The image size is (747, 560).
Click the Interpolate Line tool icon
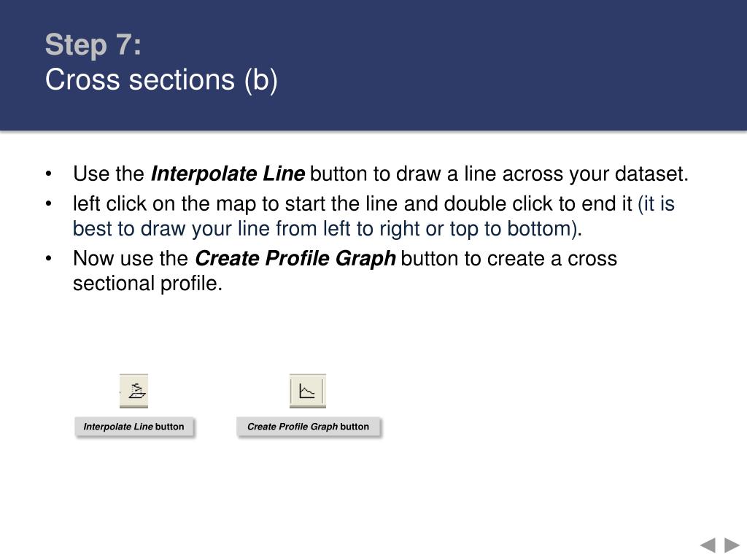tap(134, 391)
